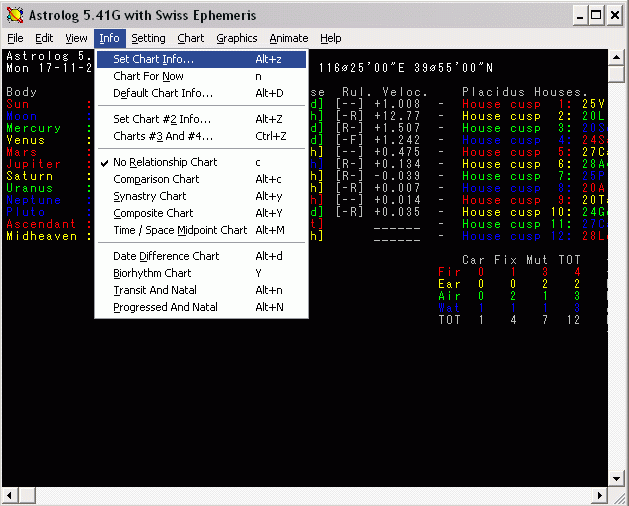Click the "Neptune" body row label
This screenshot has width=629, height=506.
[34, 200]
